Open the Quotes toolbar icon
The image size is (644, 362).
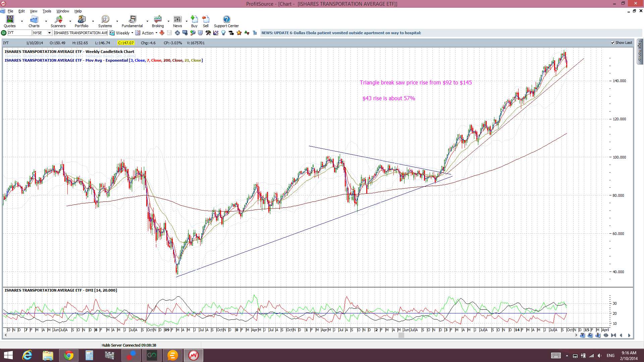tap(10, 21)
